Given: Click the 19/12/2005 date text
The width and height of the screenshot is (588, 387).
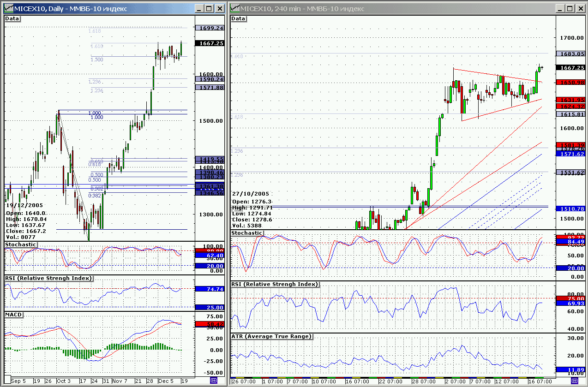Looking at the screenshot, I should pyautogui.click(x=24, y=205).
